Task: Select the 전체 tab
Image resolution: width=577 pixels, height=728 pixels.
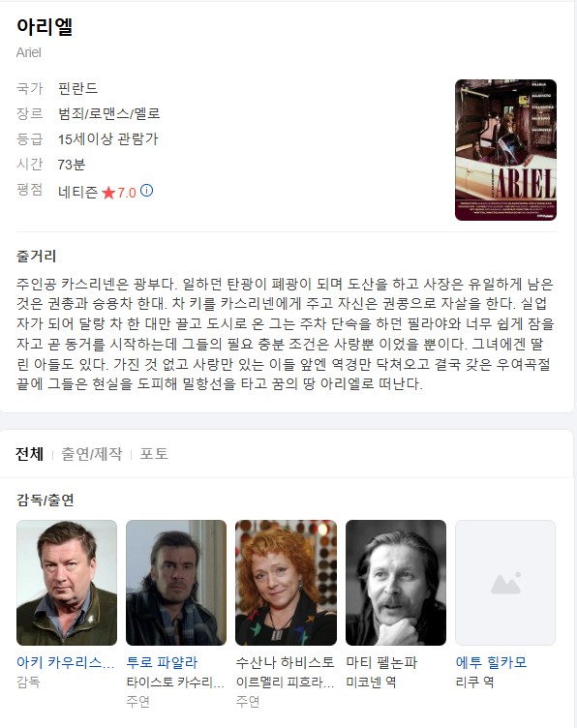Action: 29,454
